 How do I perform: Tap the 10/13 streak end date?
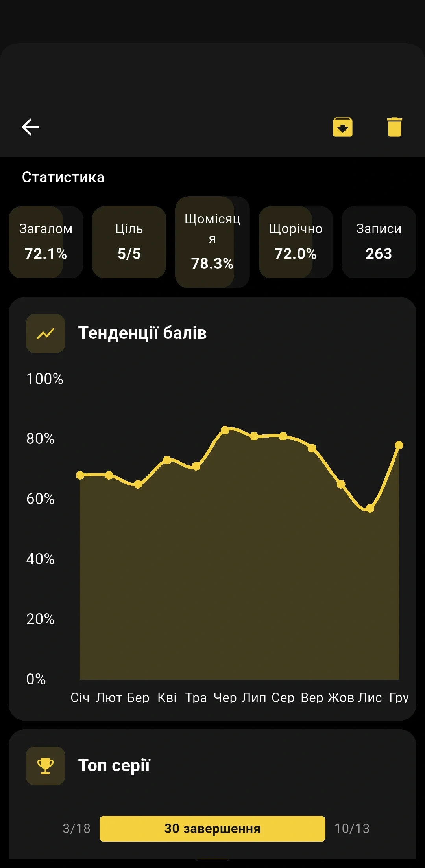point(352,828)
